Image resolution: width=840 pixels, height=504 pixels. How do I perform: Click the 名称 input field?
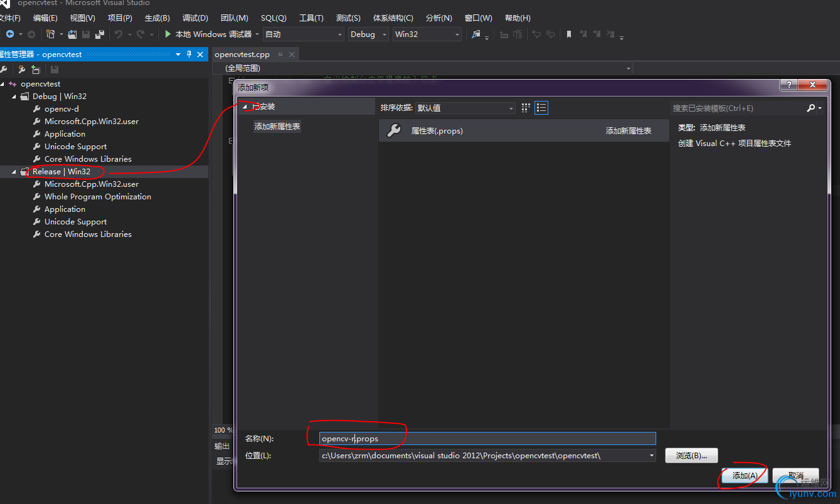[x=487, y=439]
